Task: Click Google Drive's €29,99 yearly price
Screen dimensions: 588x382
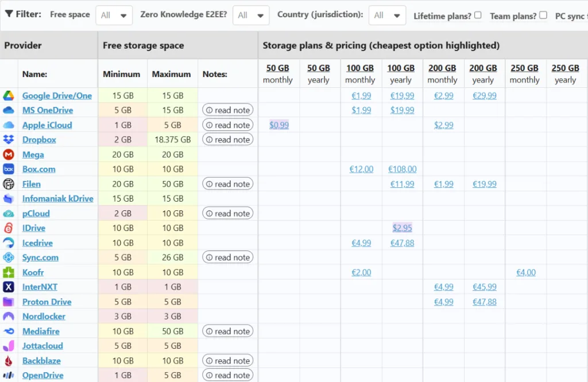Action: point(485,96)
